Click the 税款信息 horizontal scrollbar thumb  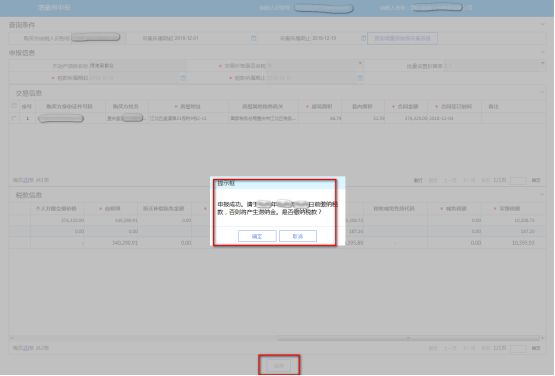(408, 338)
